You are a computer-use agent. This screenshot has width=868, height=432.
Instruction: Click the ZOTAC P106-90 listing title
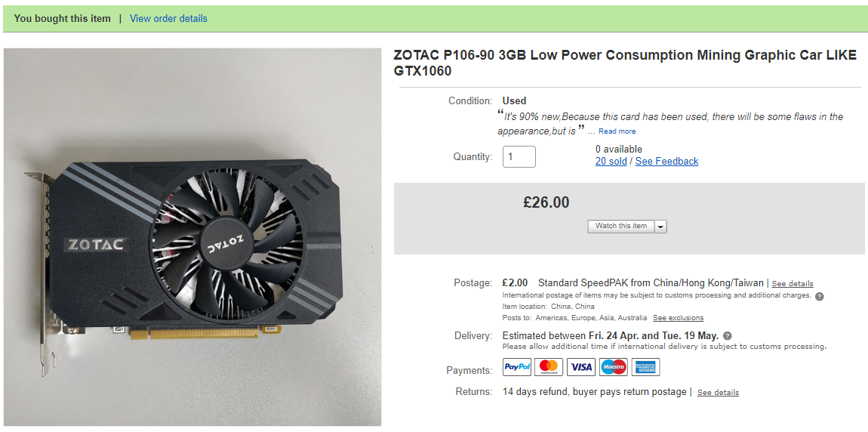625,63
